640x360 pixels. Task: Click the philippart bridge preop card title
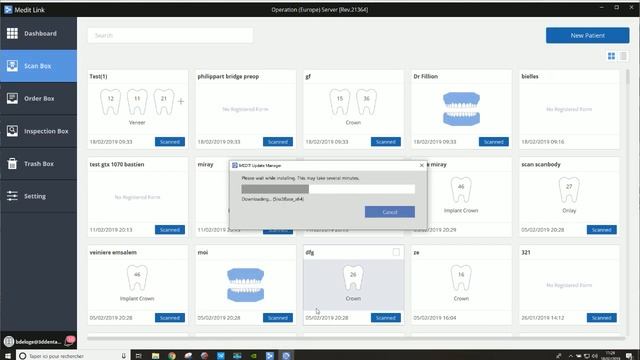click(228, 76)
